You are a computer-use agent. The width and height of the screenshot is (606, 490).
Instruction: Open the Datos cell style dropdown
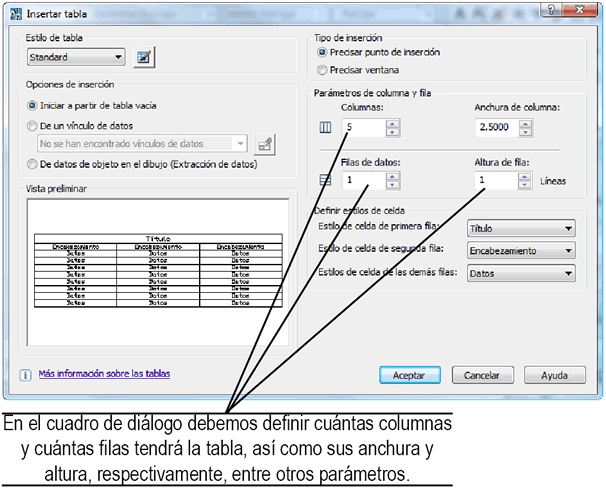coord(521,274)
